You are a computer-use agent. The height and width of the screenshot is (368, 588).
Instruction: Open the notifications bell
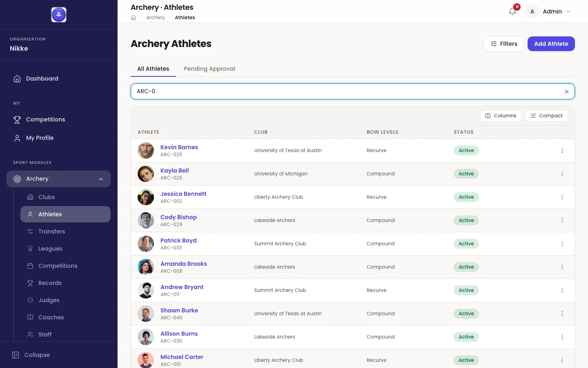point(512,11)
